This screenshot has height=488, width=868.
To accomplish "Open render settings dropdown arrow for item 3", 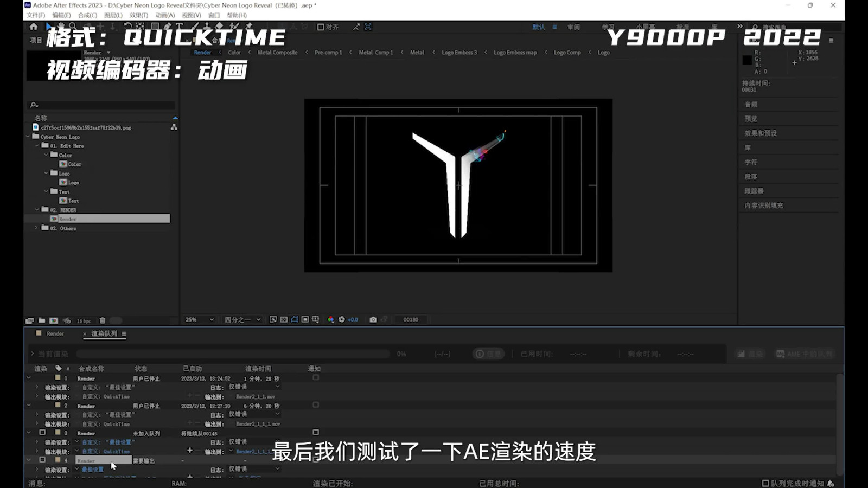I will pyautogui.click(x=76, y=442).
